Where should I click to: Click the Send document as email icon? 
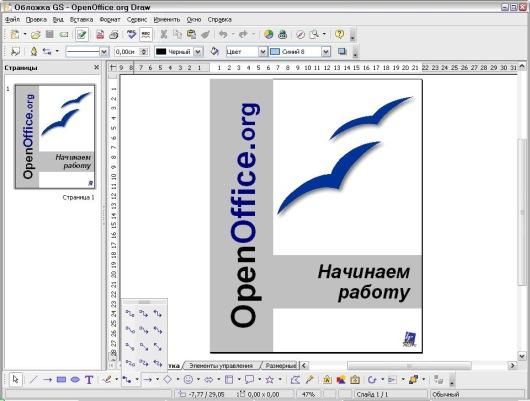64,34
